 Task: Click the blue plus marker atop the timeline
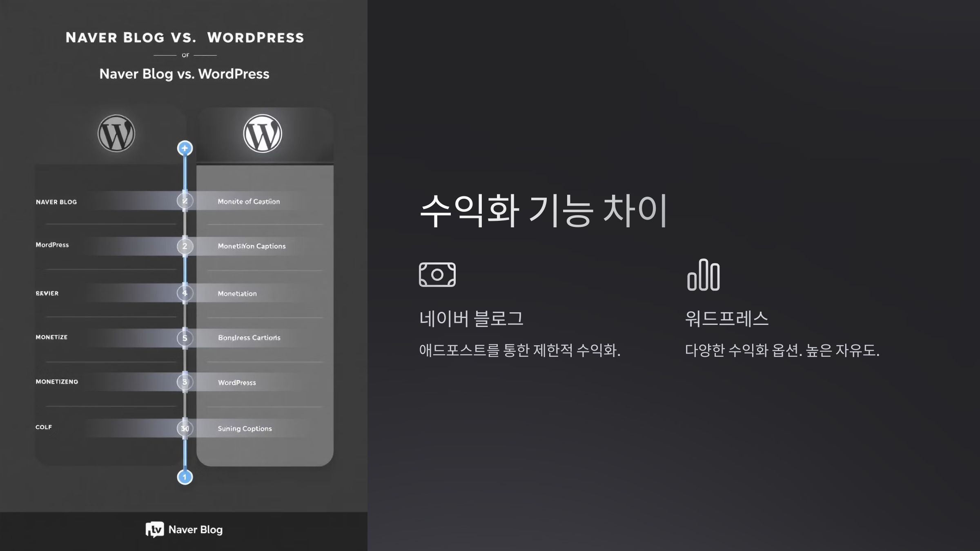(x=185, y=148)
